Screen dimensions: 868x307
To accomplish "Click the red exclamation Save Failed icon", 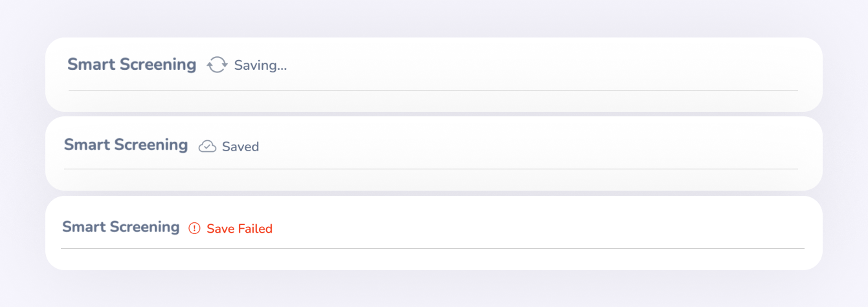I will pyautogui.click(x=194, y=228).
